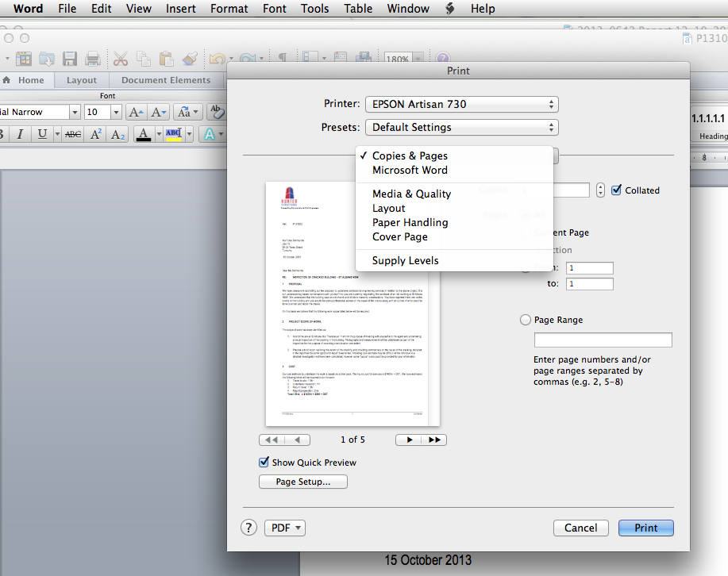The width and height of the screenshot is (728, 576).
Task: Open the Printer dropdown EPSON Artisan 730
Action: click(x=462, y=104)
